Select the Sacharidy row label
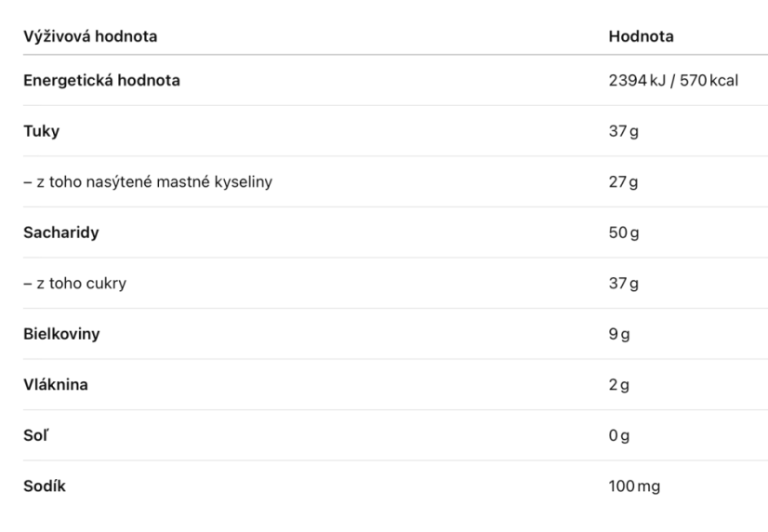Viewport: 768px width, 532px height. [x=60, y=233]
